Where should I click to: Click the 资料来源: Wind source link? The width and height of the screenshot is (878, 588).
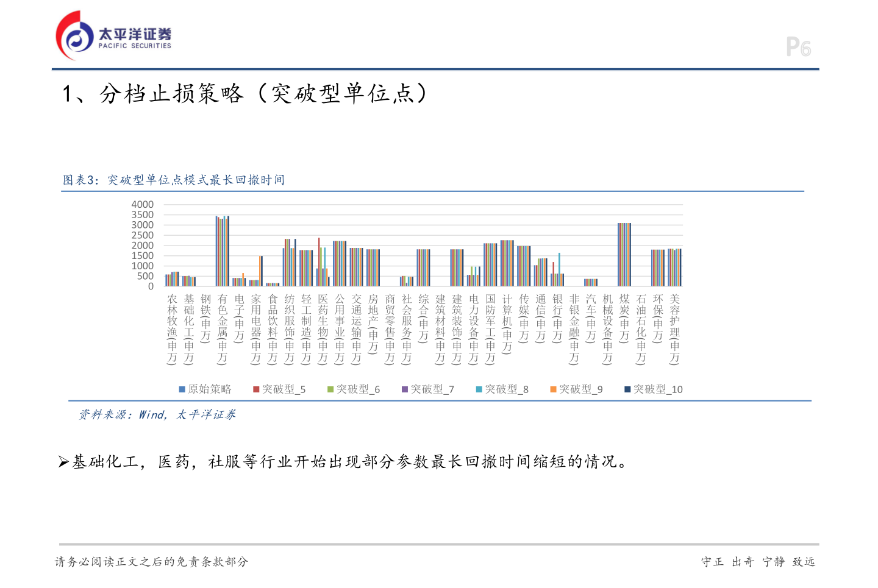click(x=159, y=414)
